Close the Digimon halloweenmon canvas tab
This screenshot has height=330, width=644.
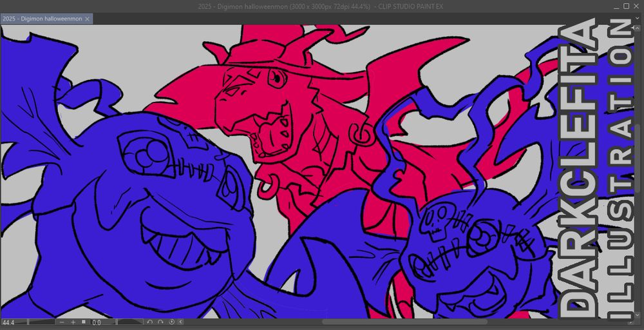87,19
